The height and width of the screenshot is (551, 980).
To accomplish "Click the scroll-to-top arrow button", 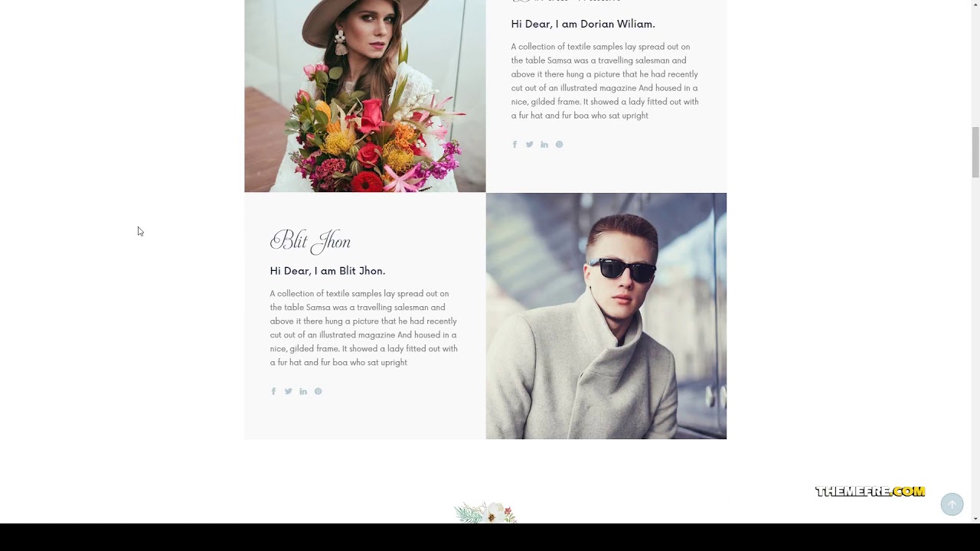I will point(952,504).
